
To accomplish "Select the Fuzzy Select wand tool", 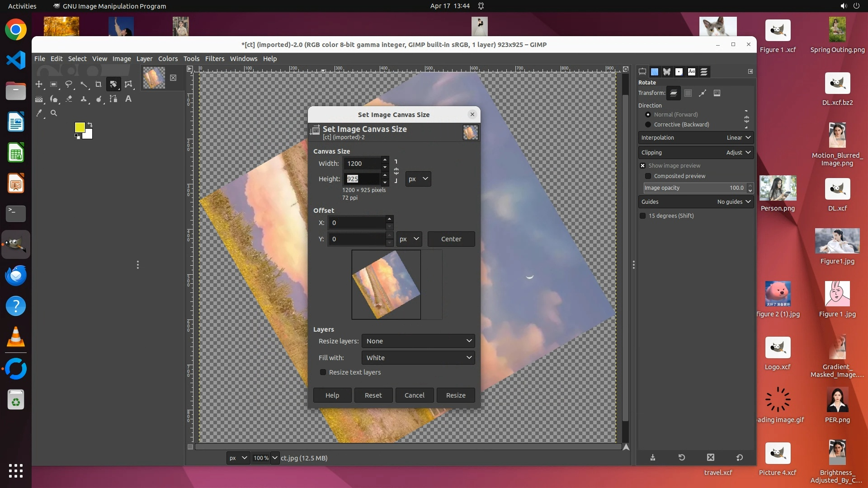I will point(84,84).
